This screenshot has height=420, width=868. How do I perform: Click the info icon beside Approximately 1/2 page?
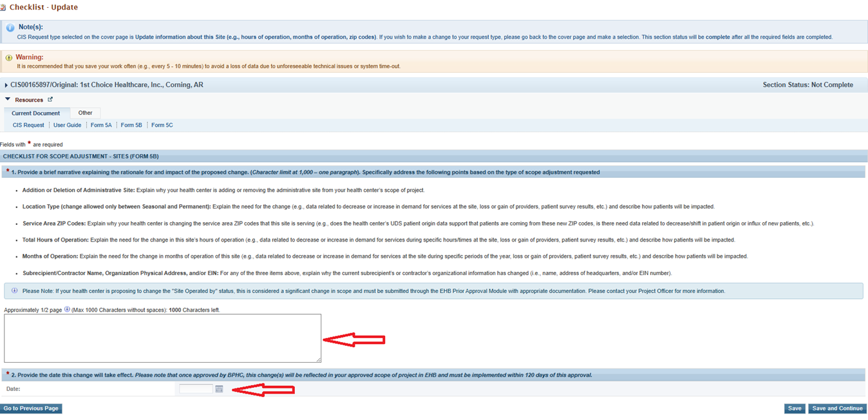(x=67, y=310)
